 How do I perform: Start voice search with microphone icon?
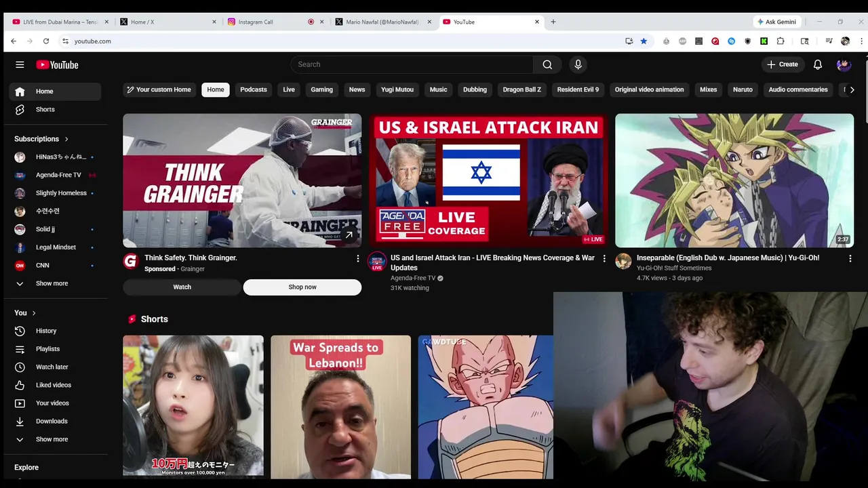coord(578,64)
